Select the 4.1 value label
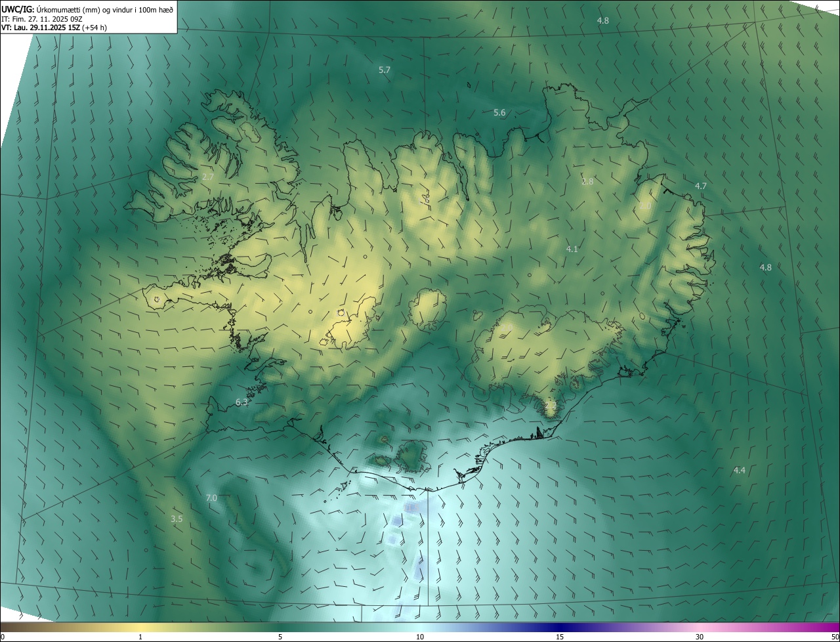The width and height of the screenshot is (840, 642). pos(572,249)
